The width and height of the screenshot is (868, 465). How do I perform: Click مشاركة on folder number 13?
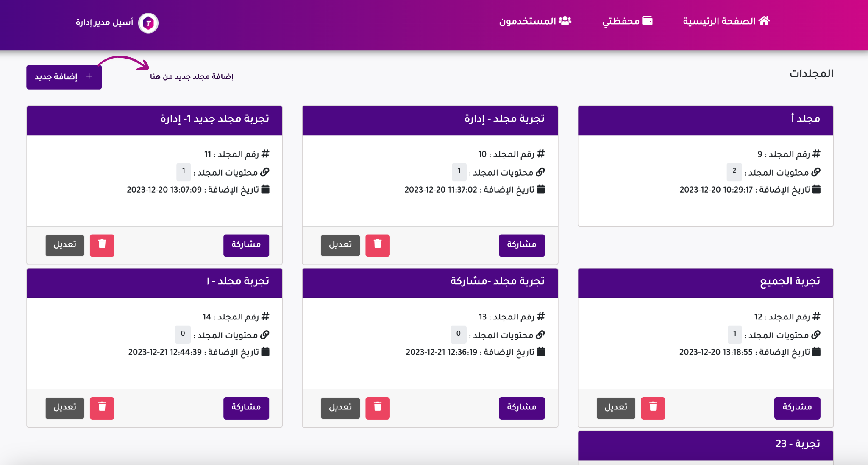tap(522, 408)
